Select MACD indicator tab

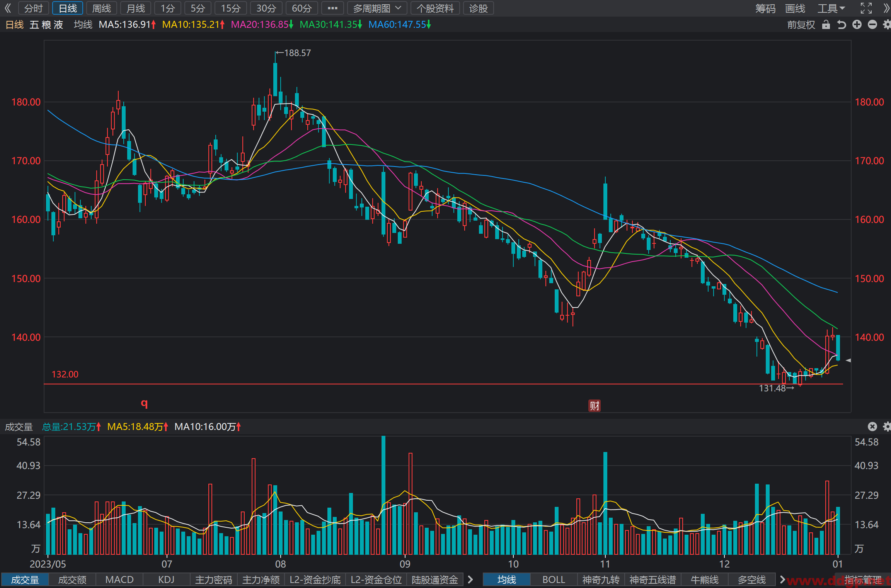(x=119, y=580)
